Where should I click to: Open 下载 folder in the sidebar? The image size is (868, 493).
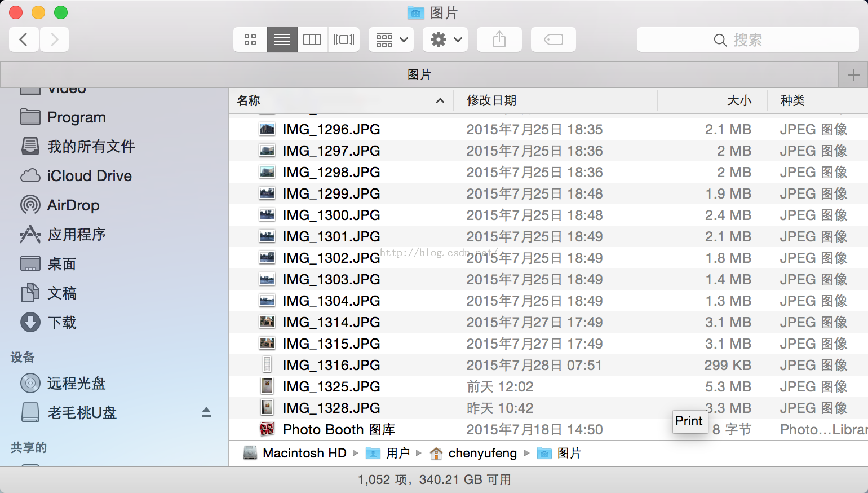pos(61,323)
